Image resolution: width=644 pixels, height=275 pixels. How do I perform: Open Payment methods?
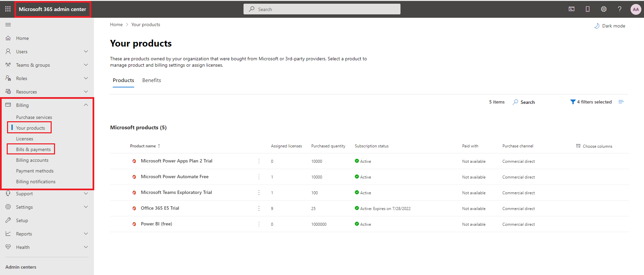[35, 171]
